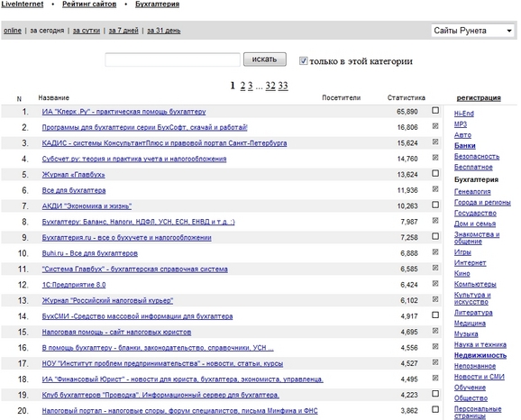
Task: Switch to the online period tab
Action: 13,31
